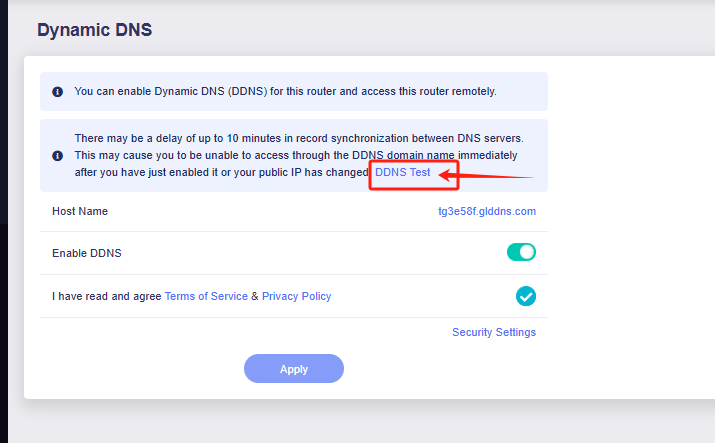Click the info icon beside the synchronization delay warning

[58, 156]
